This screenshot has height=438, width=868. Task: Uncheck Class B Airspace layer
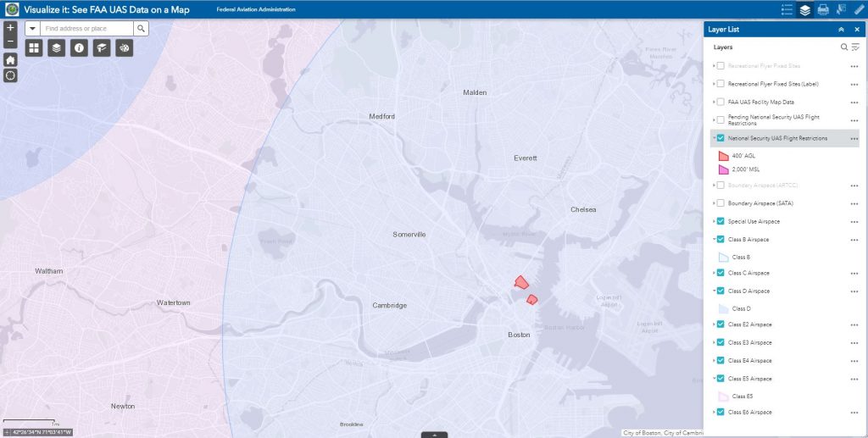pyautogui.click(x=721, y=240)
